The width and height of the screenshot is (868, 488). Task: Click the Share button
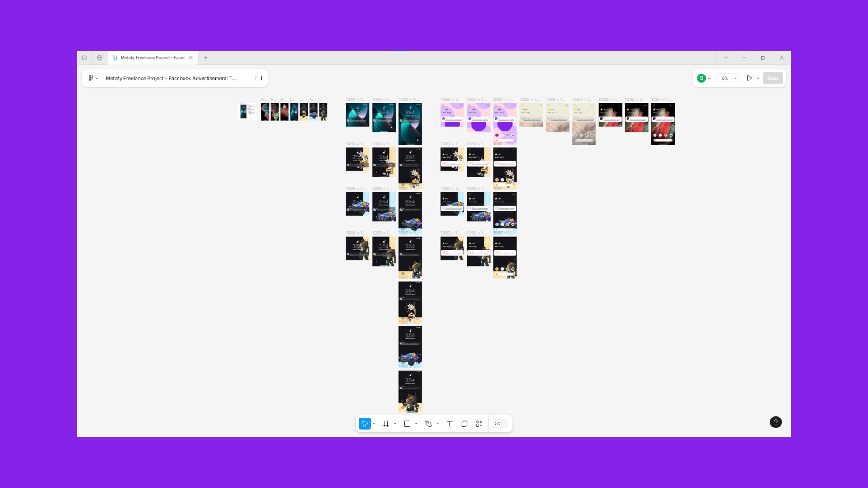[x=773, y=78]
